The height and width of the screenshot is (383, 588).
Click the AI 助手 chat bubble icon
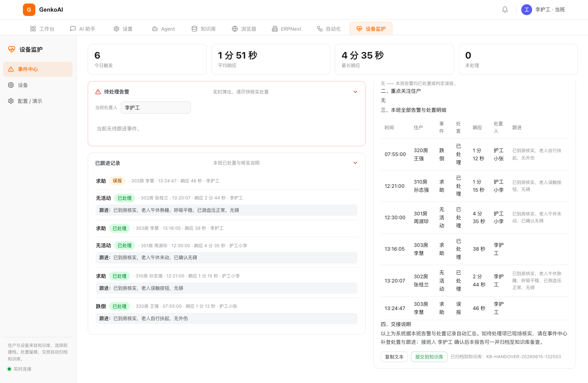point(73,29)
